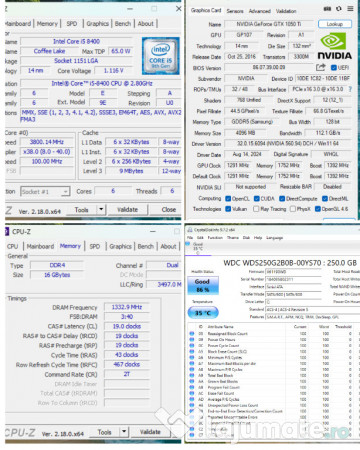Click status dot for Average P/E Cycles
Screen dimensions: 360x450
point(192,399)
